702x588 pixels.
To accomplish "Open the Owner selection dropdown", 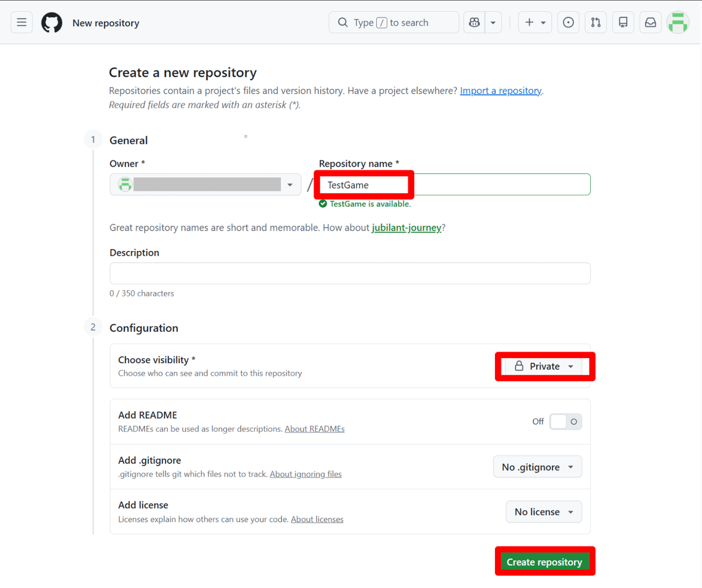I will pos(205,184).
